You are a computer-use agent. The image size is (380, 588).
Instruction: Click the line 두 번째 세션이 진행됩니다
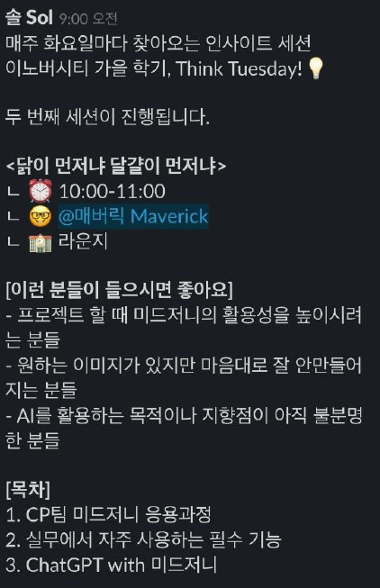107,117
